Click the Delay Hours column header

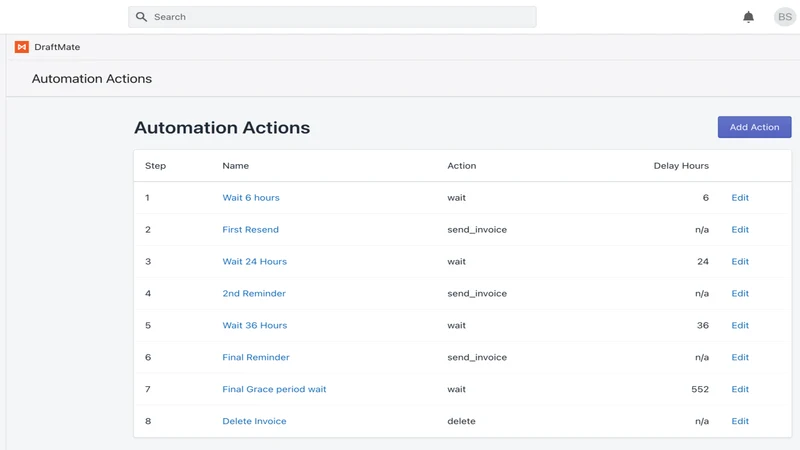[x=681, y=166]
